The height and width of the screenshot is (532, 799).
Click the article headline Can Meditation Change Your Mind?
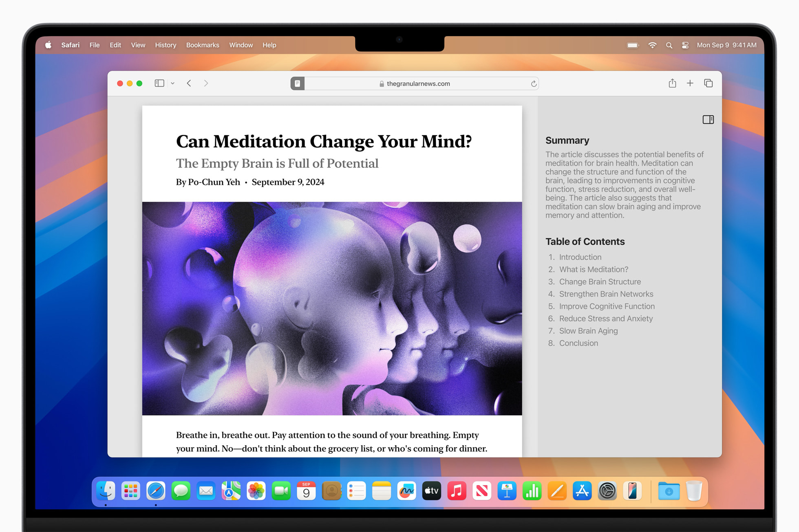(324, 141)
